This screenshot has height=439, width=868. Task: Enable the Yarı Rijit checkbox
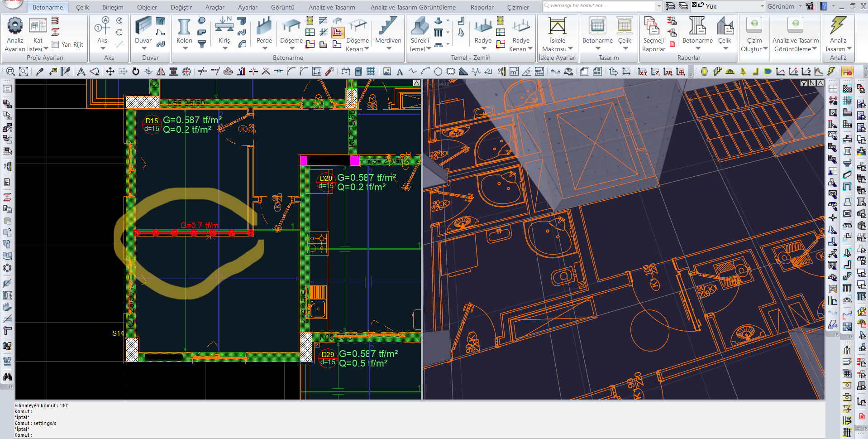[56, 44]
